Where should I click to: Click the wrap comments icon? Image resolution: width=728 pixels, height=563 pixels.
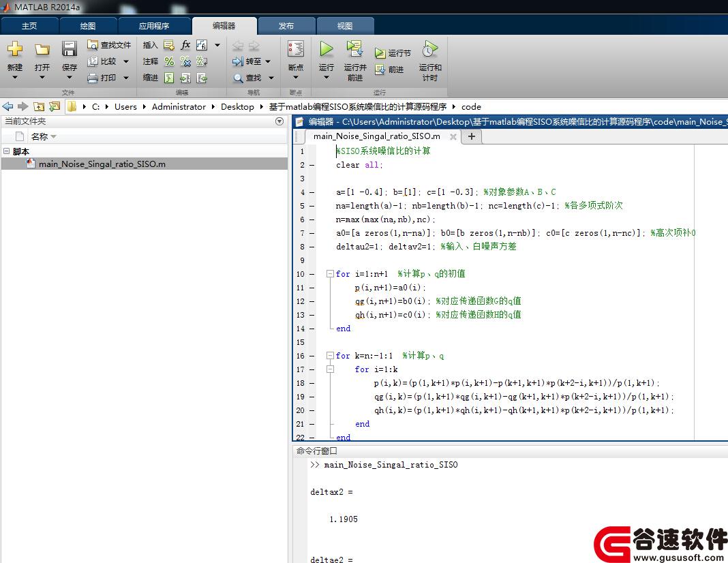pyautogui.click(x=202, y=61)
